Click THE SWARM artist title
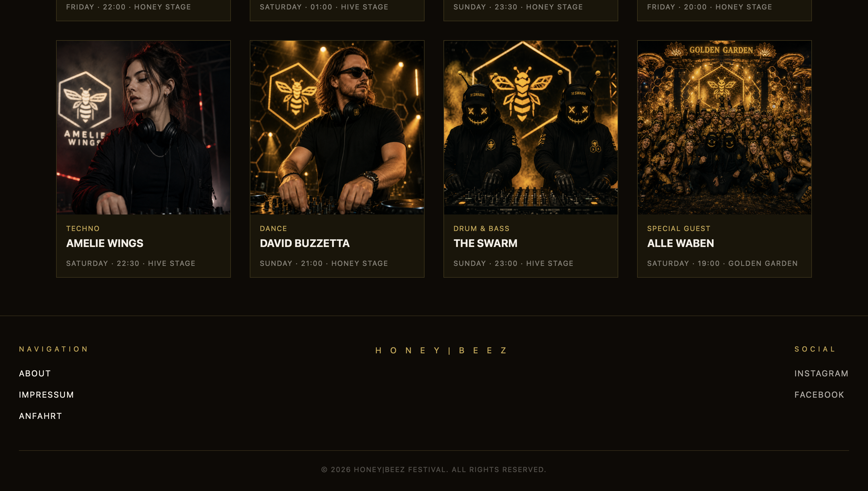Screen dimensions: 868x491 point(485,243)
